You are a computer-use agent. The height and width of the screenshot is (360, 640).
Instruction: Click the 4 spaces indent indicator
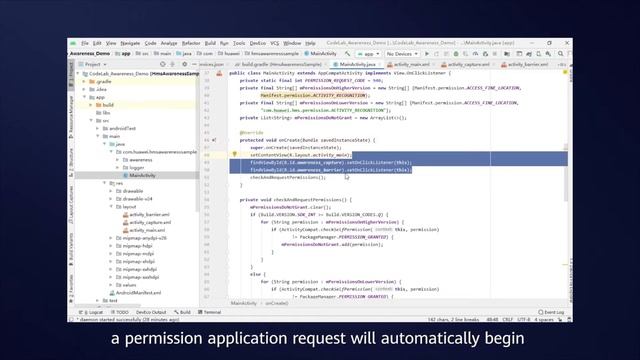[544, 320]
